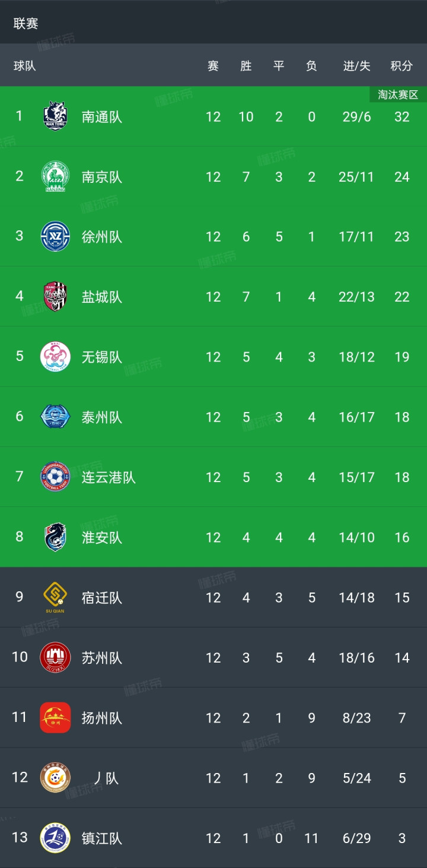
Task: Select the 进/失 column header
Action: 356,66
